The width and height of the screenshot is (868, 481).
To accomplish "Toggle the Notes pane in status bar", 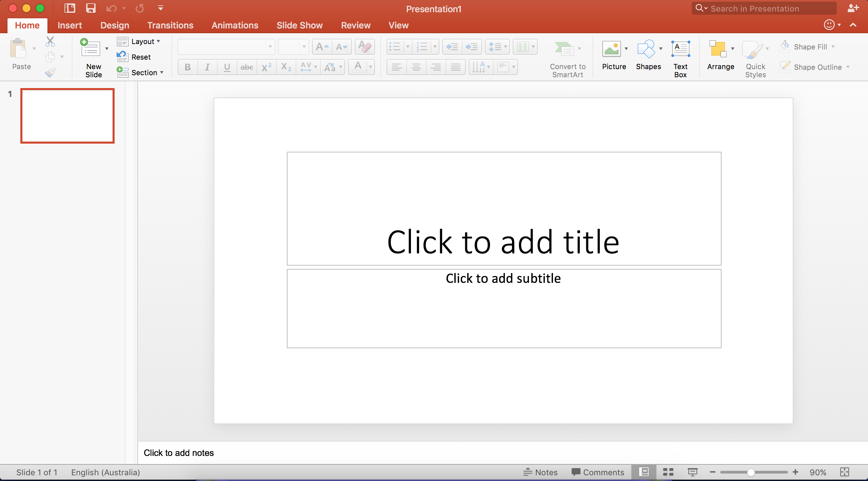I will (x=540, y=472).
